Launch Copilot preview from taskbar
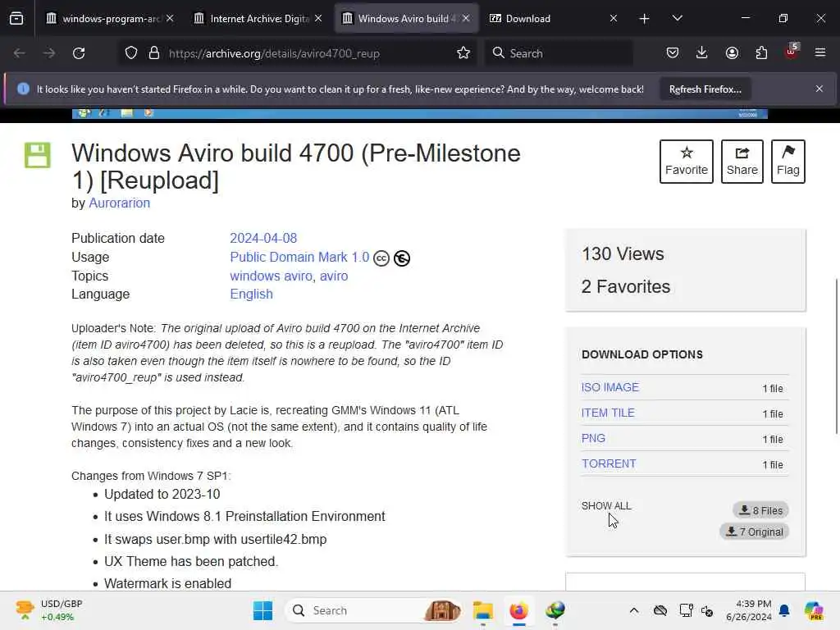Viewport: 840px width, 630px height. (814, 610)
